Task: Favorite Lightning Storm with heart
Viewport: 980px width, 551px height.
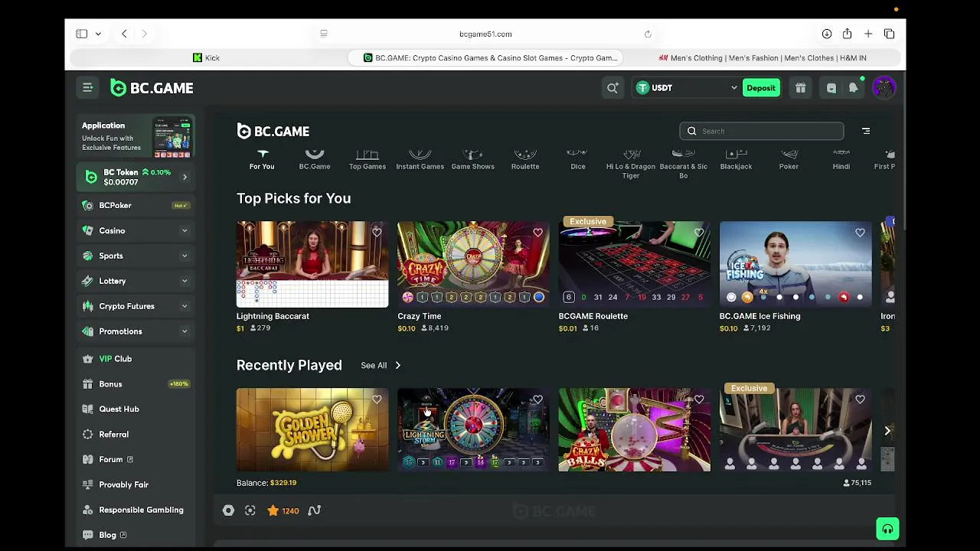Action: point(537,399)
